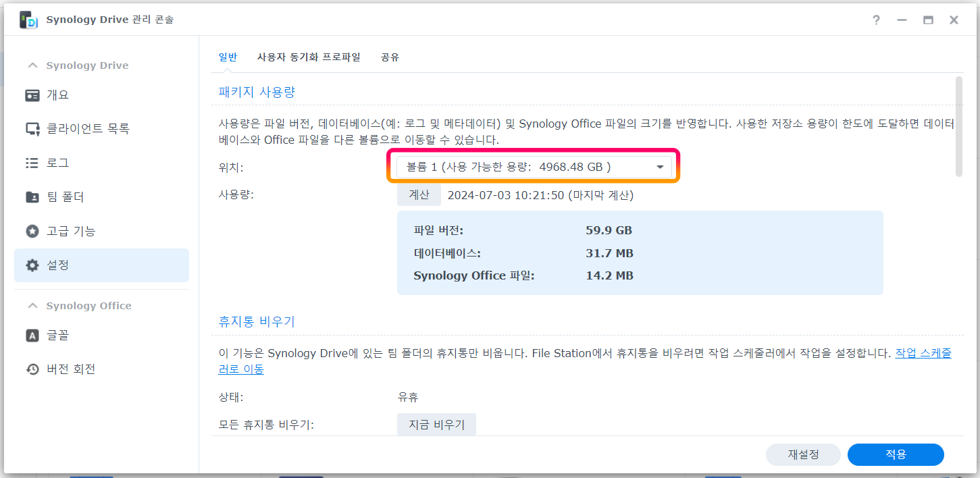Click the last calculated timestamp 2024-07-03 10:21:50
Viewport: 980px width, 478px height.
(506, 195)
